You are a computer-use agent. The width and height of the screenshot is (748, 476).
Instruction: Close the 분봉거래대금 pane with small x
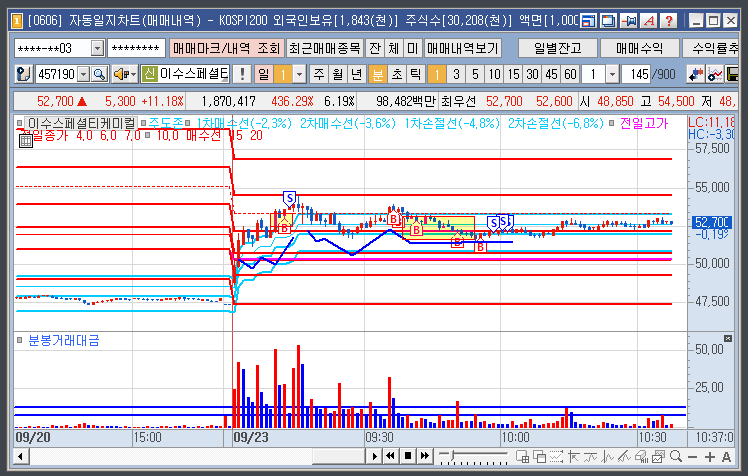pyautogui.click(x=727, y=338)
